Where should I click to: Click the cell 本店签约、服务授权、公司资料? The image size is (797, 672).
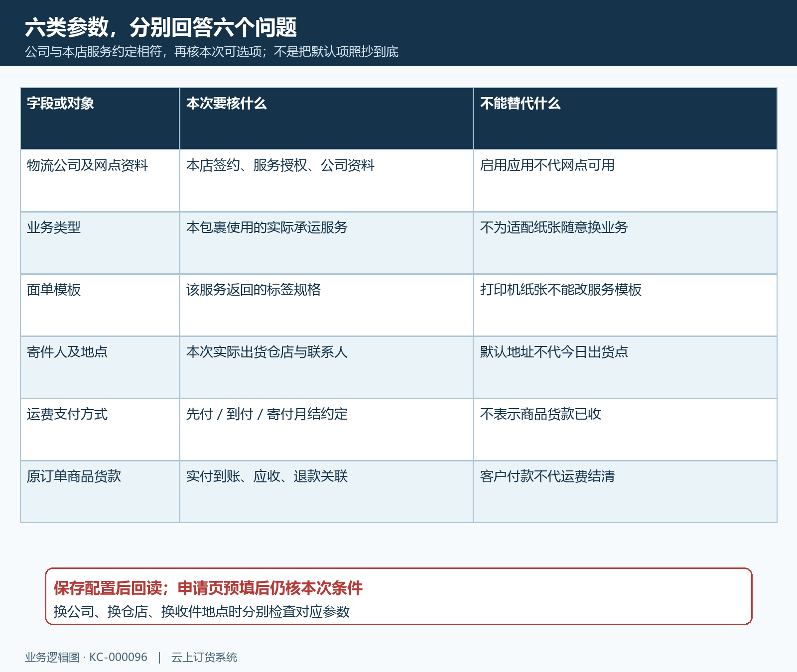[326, 181]
